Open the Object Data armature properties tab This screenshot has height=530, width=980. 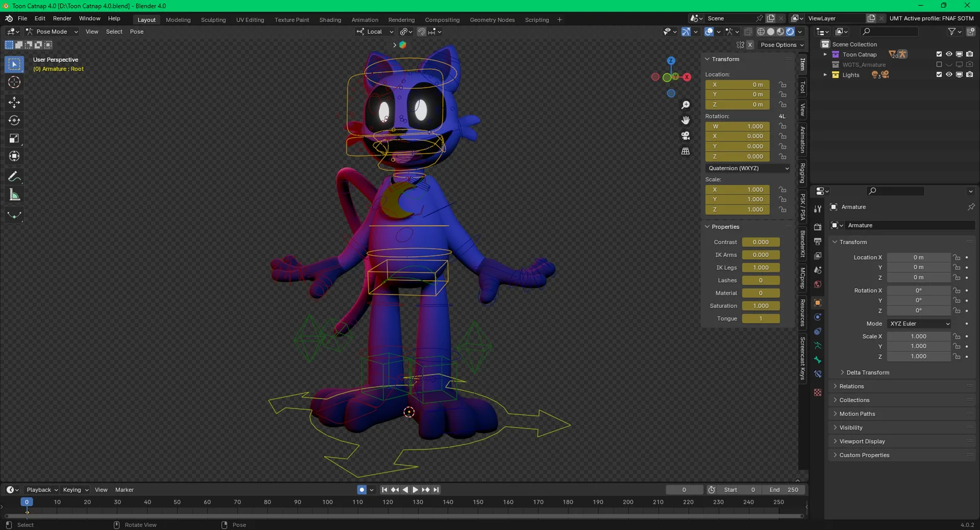tap(818, 346)
